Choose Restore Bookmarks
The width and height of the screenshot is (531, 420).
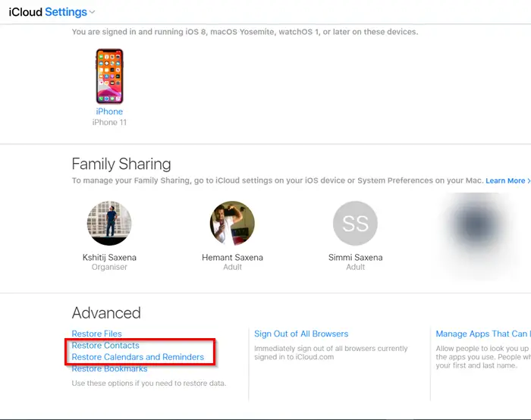109,368
